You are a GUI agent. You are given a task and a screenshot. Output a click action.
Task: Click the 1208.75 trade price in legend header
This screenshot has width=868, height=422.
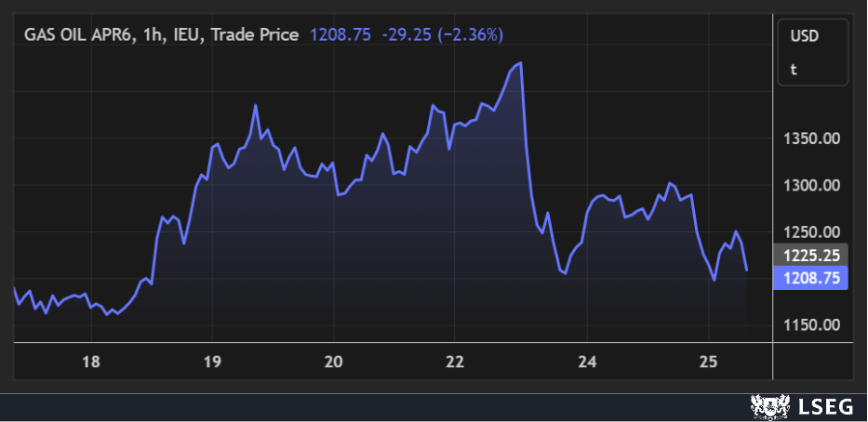tap(339, 34)
